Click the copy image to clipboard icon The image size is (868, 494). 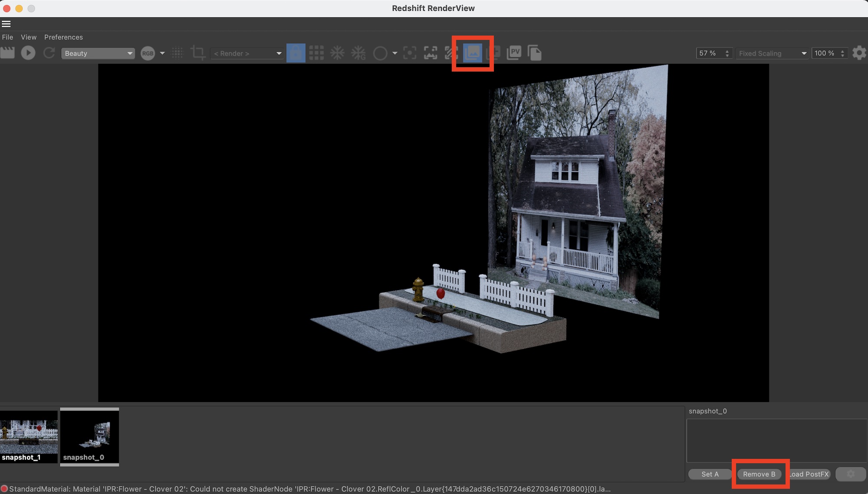pos(535,53)
